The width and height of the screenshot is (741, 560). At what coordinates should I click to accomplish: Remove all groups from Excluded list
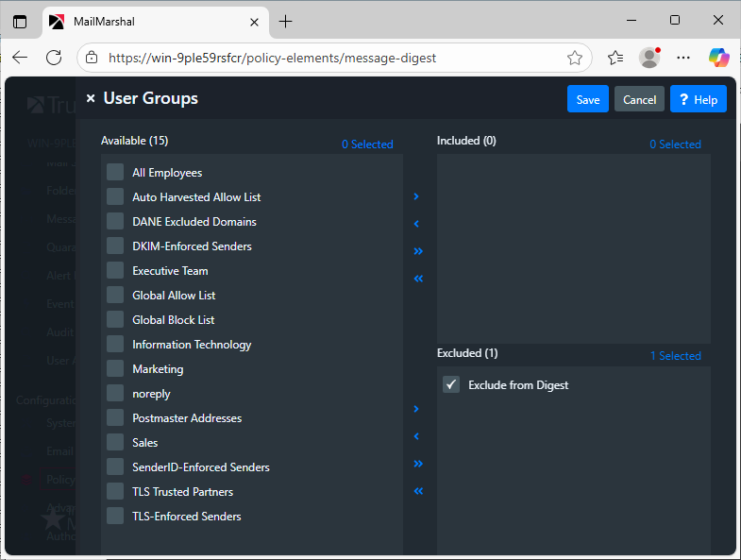[418, 491]
